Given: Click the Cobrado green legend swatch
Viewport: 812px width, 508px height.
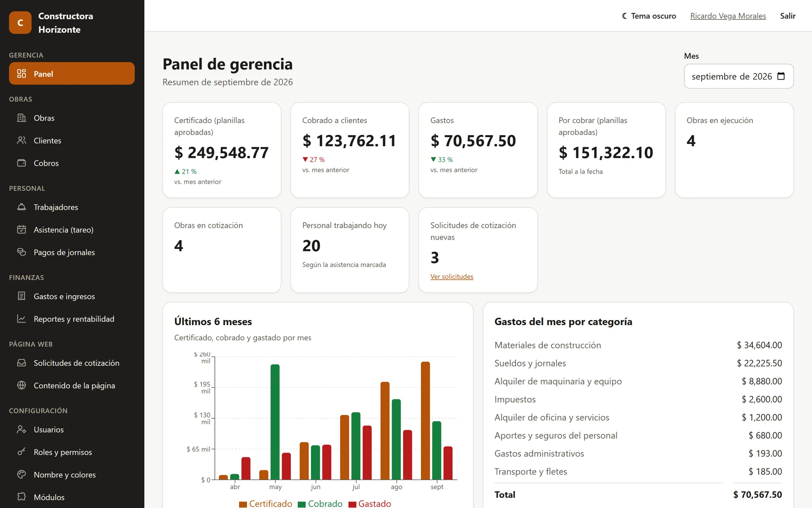Looking at the screenshot, I should (x=302, y=504).
